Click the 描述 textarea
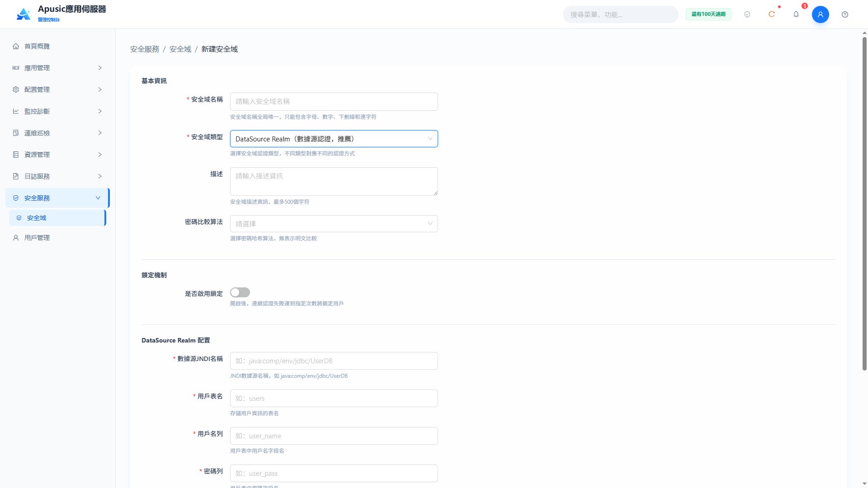Screen dimensions: 868x488 pyautogui.click(x=334, y=181)
